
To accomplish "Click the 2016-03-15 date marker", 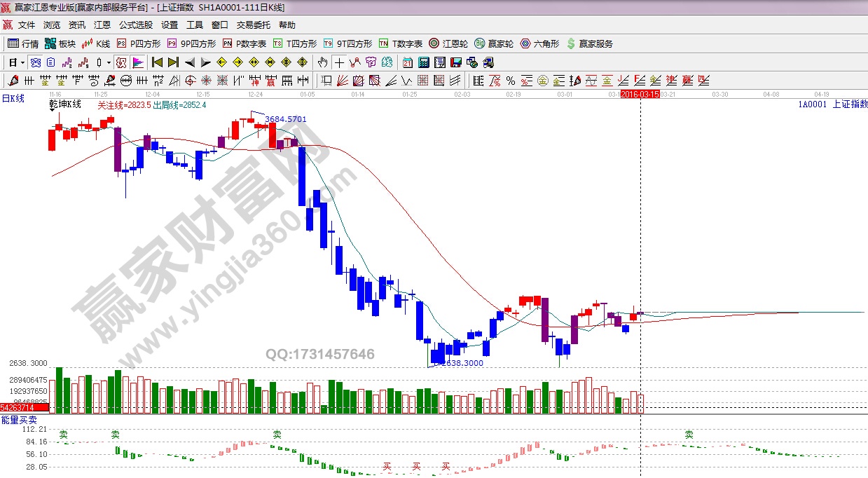I will click(640, 94).
